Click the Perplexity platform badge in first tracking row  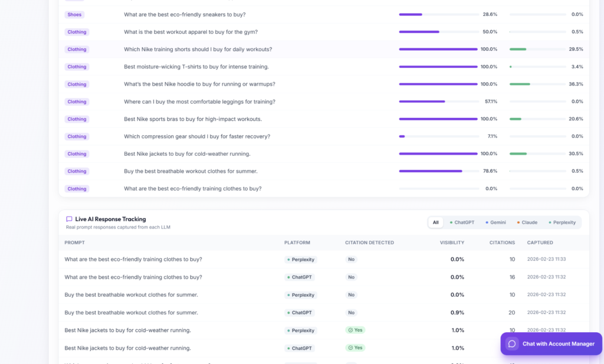point(301,260)
